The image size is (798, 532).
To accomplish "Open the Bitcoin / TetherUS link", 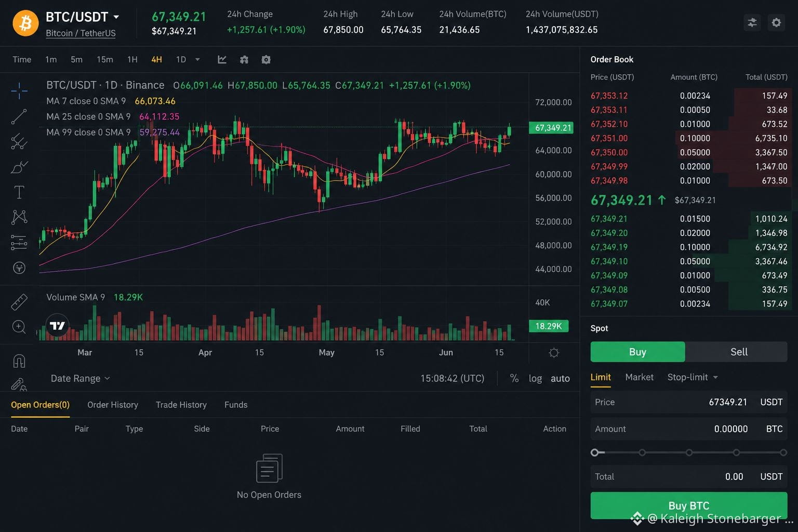I will pyautogui.click(x=81, y=33).
